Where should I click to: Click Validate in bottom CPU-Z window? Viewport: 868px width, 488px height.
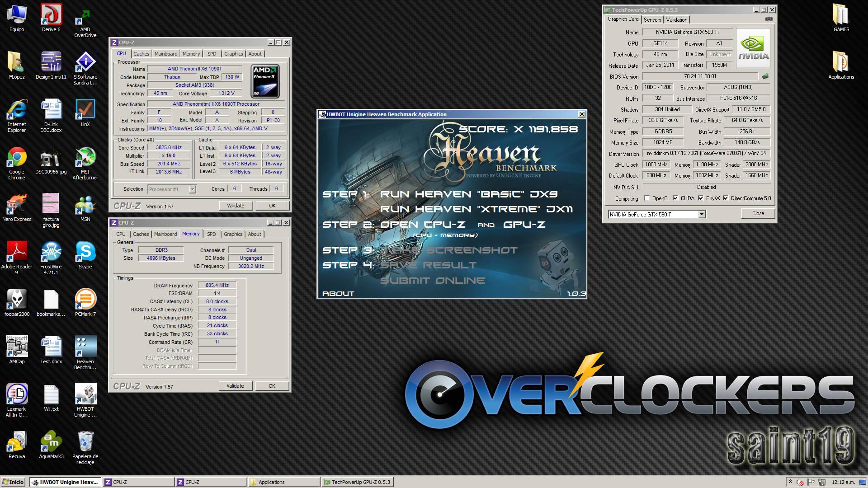coord(235,386)
